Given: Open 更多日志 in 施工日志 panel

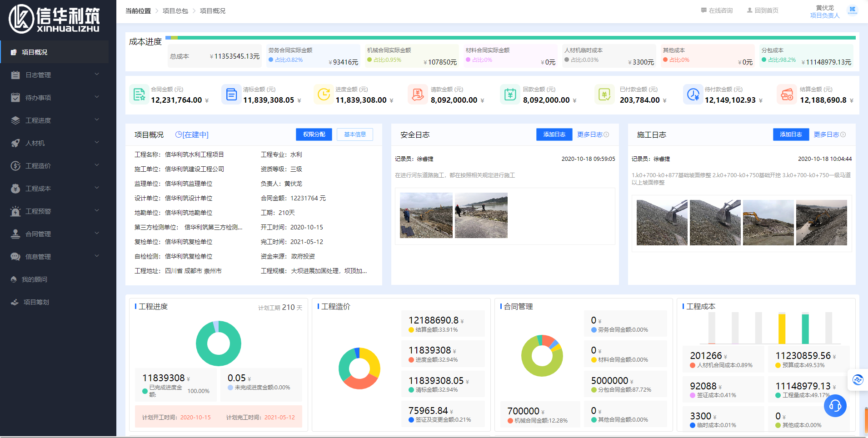Looking at the screenshot, I should (830, 134).
